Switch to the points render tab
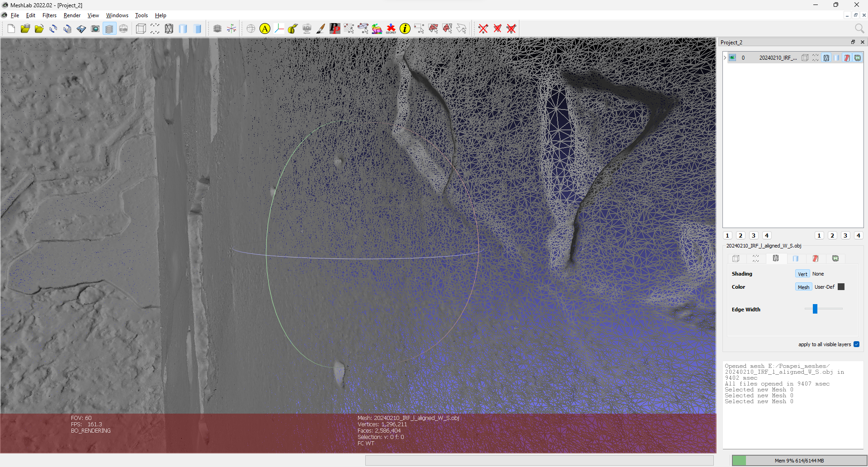Image resolution: width=868 pixels, height=467 pixels. tap(756, 258)
